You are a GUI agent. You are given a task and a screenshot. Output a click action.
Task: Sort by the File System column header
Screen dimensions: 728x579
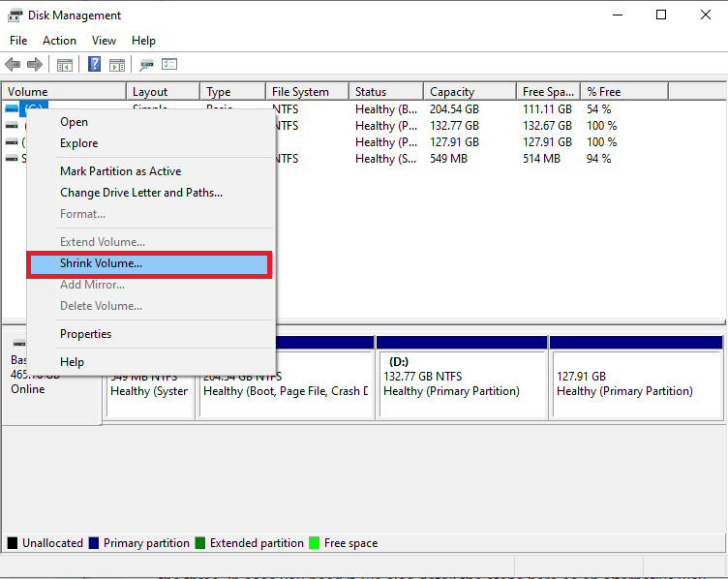tap(300, 92)
